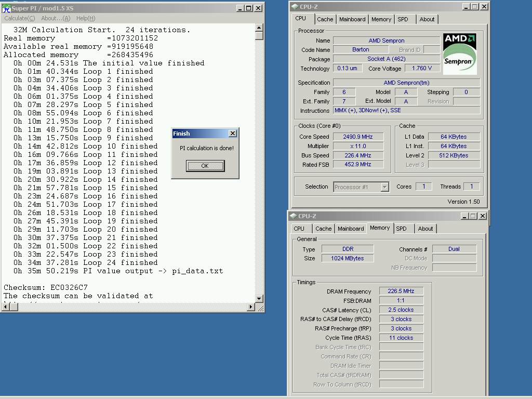Click the L1 Data value 64 KBytes
This screenshot has width=532, height=399.
coord(454,137)
